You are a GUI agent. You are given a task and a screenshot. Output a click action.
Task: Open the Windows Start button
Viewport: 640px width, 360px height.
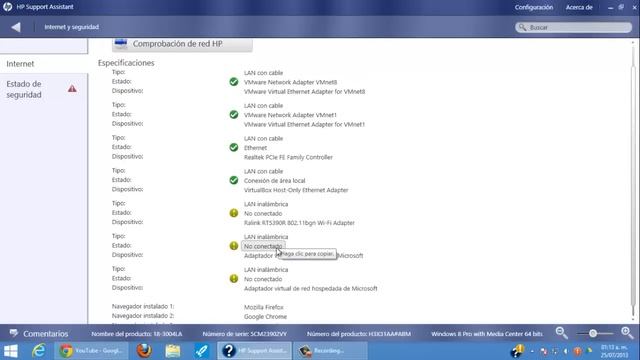11,351
